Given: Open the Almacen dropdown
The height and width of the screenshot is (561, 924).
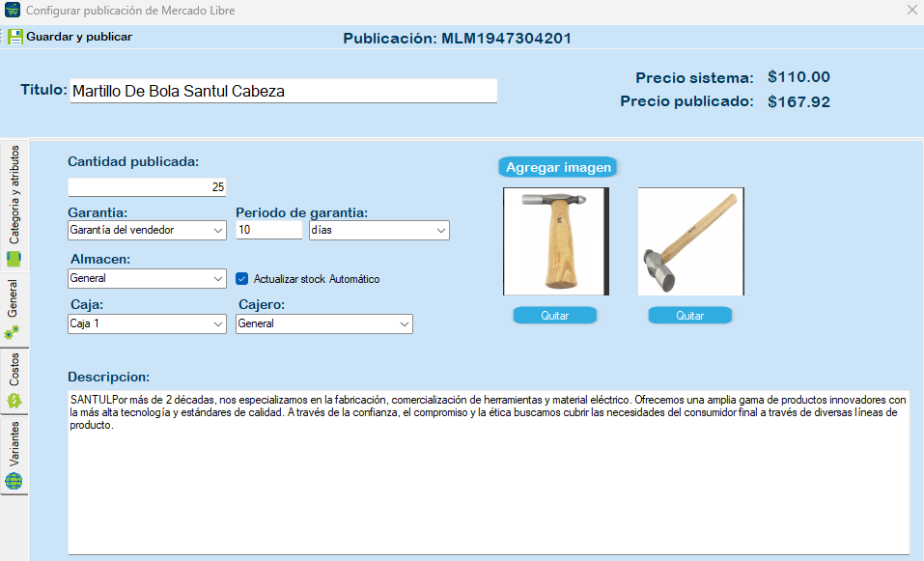Looking at the screenshot, I should [147, 278].
